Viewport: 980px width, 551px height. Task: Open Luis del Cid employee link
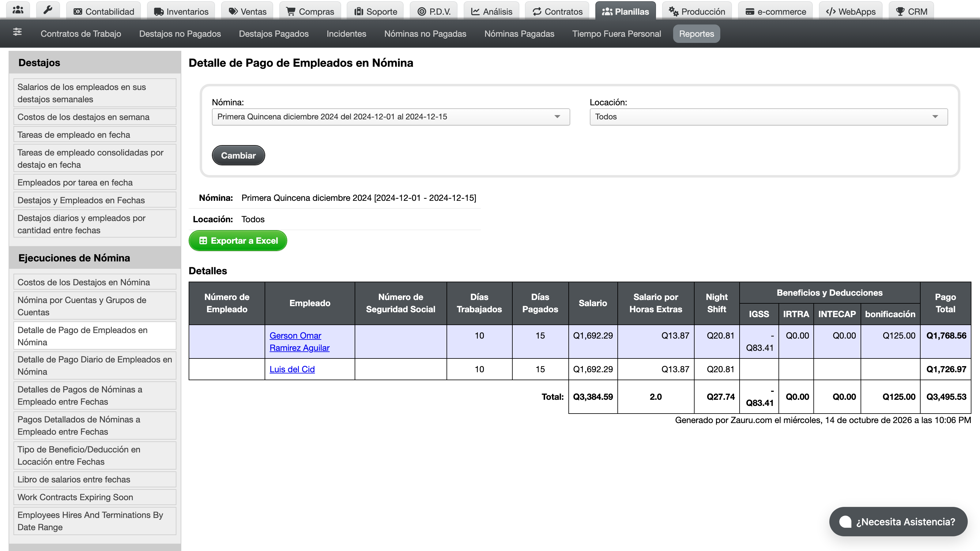click(292, 369)
